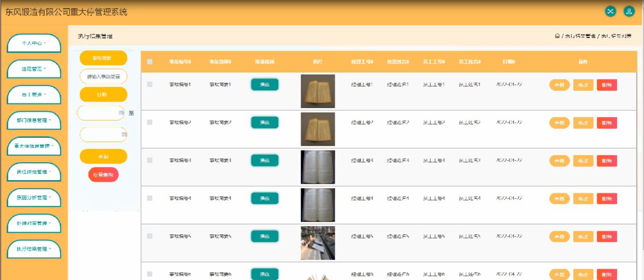Click 删除 delete button for 事故编号4
Viewport: 644px width, 280px height.
[607, 199]
